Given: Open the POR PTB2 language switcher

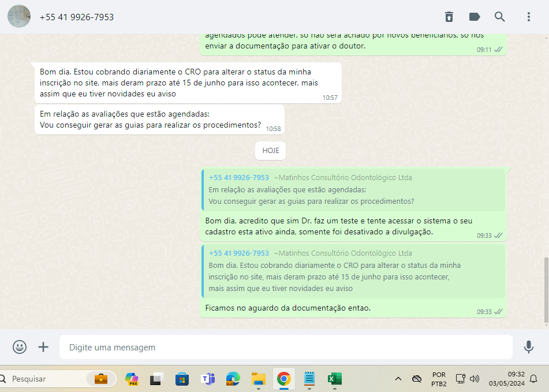Looking at the screenshot, I should [438, 379].
